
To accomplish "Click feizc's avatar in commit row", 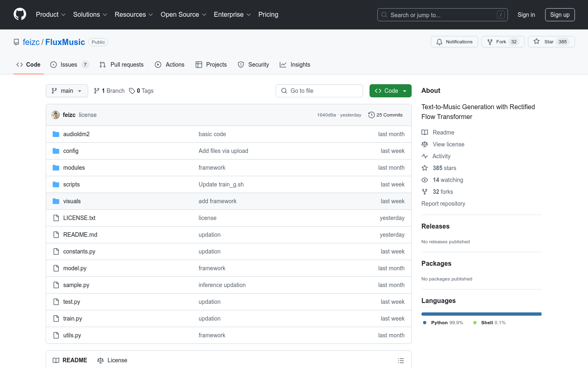I will [56, 115].
